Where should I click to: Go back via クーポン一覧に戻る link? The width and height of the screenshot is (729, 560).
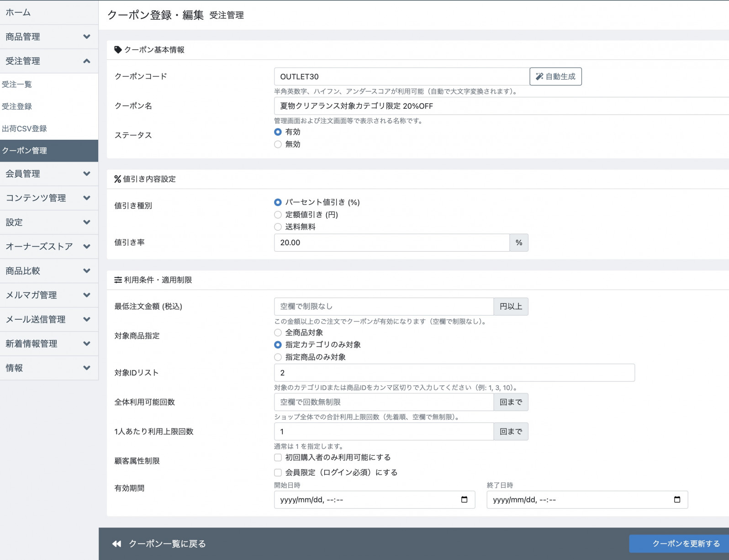(159, 544)
